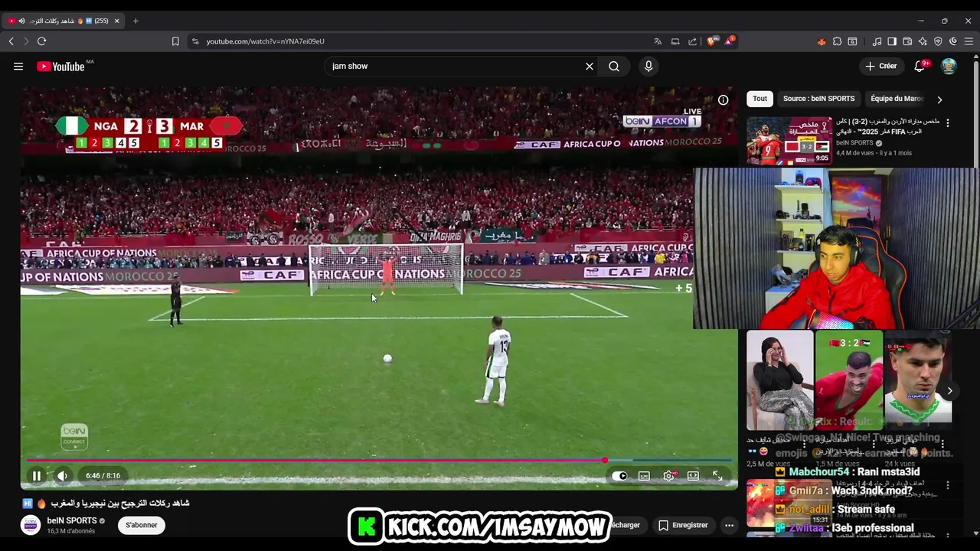Turn on subtitles in the player

coord(644,476)
